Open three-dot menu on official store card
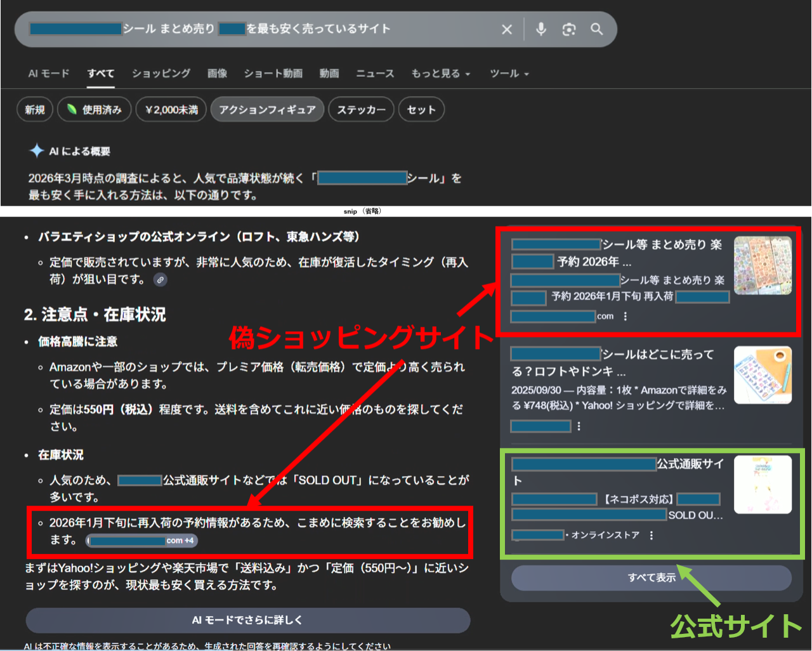Viewport: 812px width, 651px height. (652, 536)
